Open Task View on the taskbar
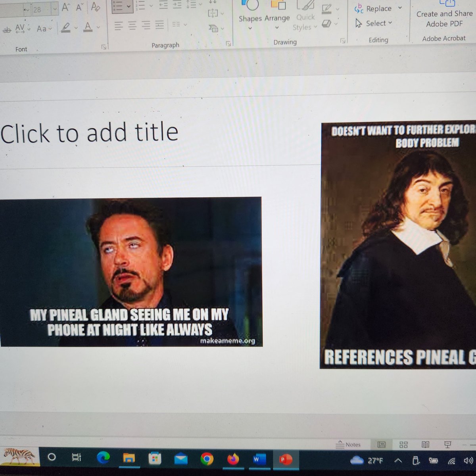476x476 pixels. click(77, 457)
